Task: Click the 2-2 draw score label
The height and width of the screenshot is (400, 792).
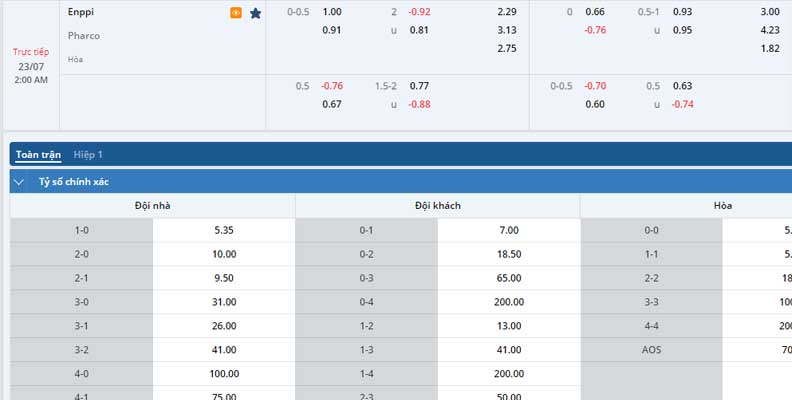Action: click(652, 278)
